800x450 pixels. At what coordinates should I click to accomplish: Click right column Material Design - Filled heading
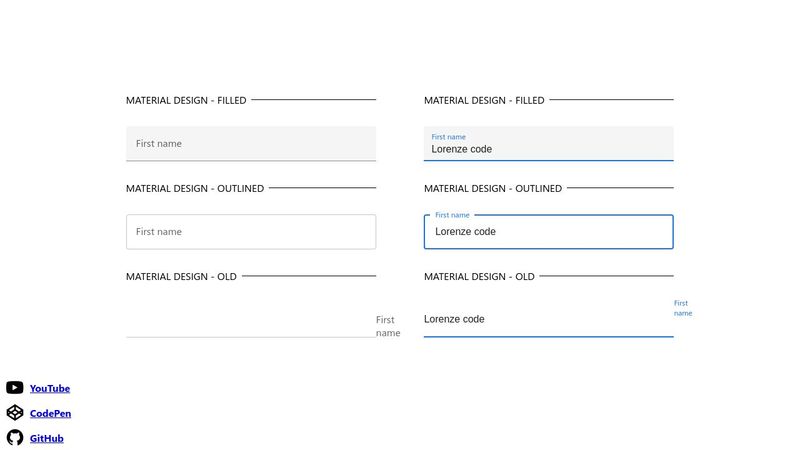pyautogui.click(x=484, y=101)
